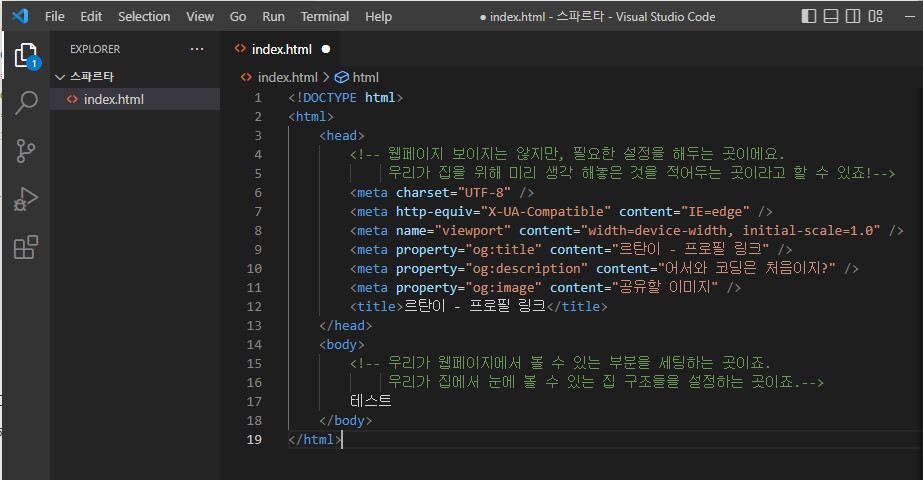This screenshot has height=480, width=923.
Task: Open the Explorer view in activity bar
Action: click(26, 55)
